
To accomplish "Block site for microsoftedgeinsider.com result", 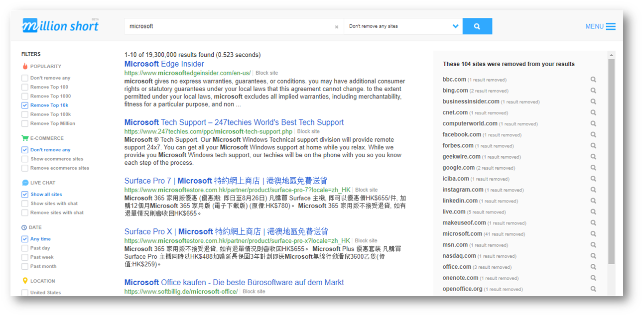I will pyautogui.click(x=267, y=73).
